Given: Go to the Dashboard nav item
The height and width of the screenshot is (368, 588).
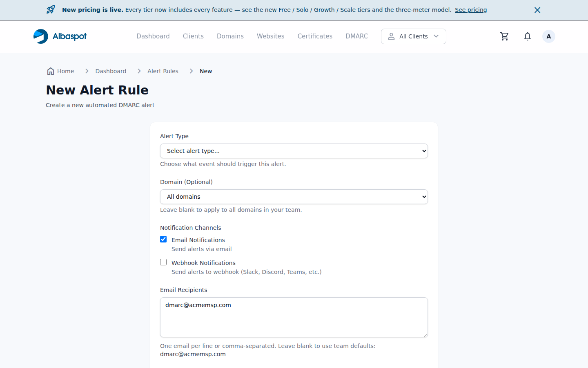Looking at the screenshot, I should click(x=153, y=36).
